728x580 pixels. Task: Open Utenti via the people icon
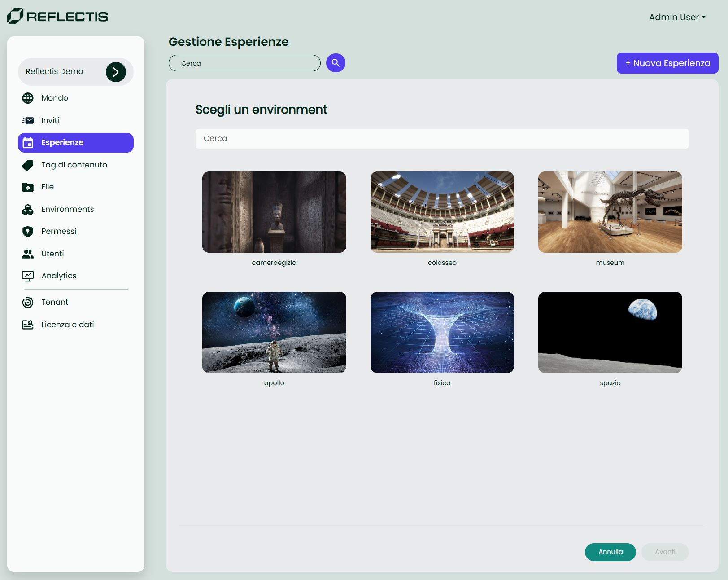click(x=28, y=254)
